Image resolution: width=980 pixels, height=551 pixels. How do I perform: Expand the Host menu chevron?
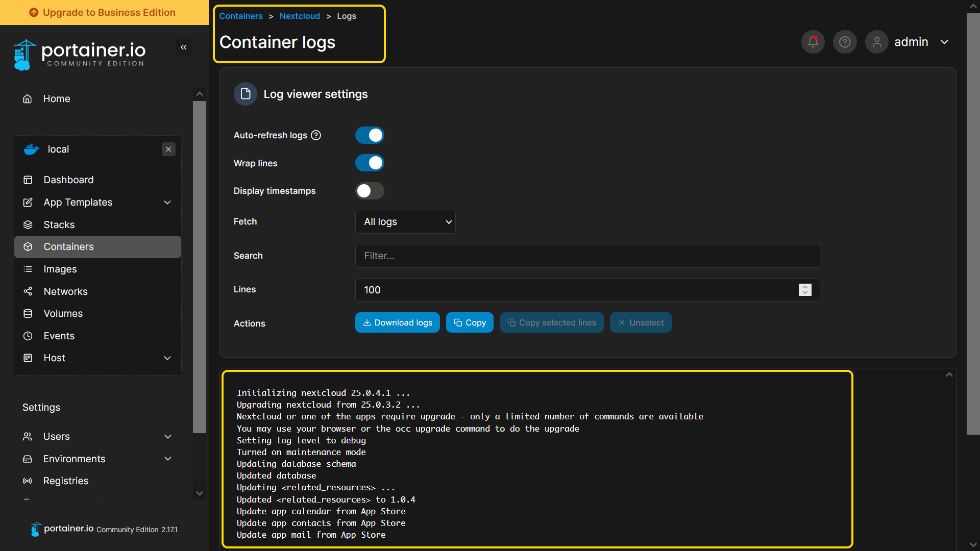point(167,358)
